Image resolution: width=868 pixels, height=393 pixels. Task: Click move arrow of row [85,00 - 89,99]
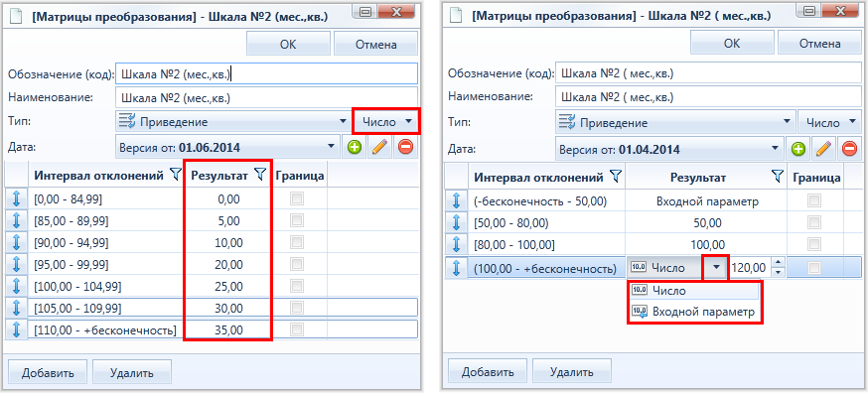16,221
